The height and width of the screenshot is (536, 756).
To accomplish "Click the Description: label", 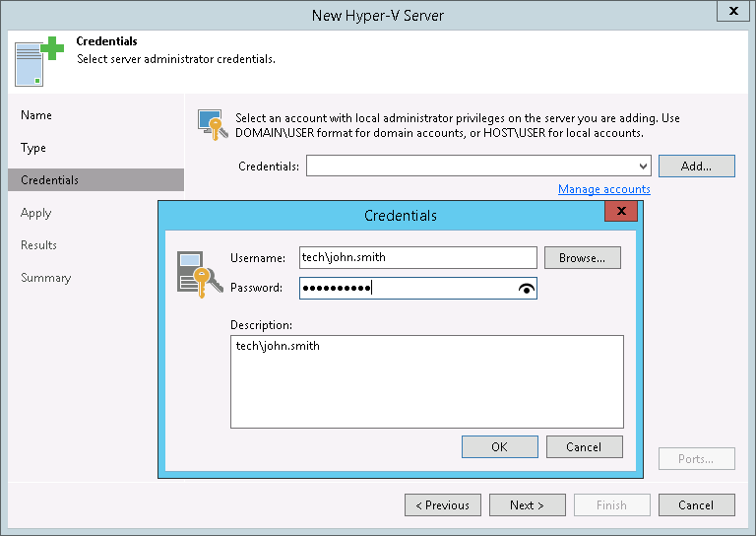I will [261, 325].
